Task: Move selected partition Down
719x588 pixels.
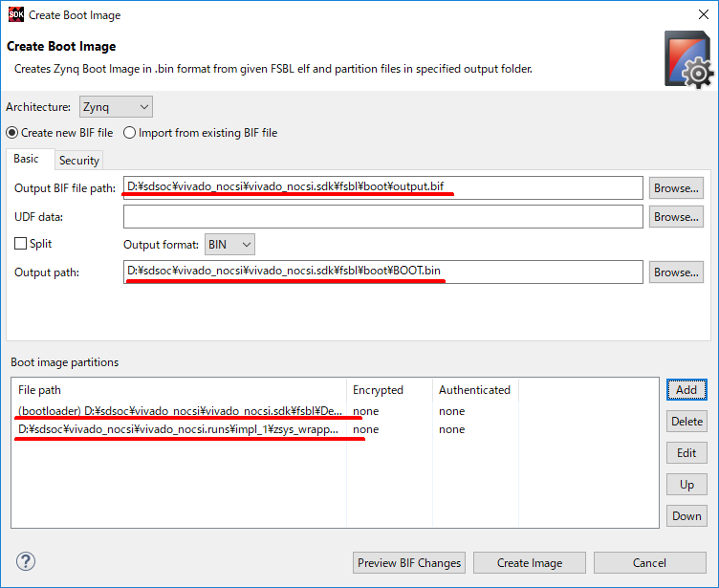Action: tap(686, 516)
